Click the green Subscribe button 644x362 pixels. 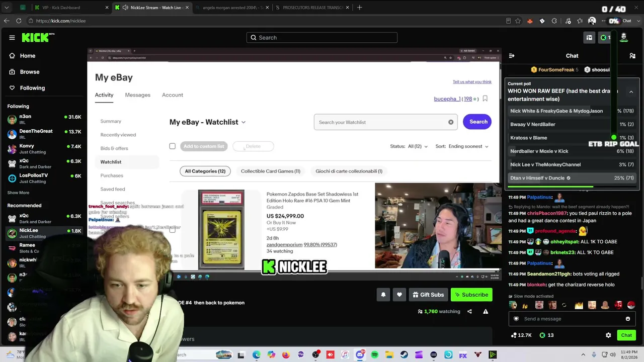coord(471,295)
